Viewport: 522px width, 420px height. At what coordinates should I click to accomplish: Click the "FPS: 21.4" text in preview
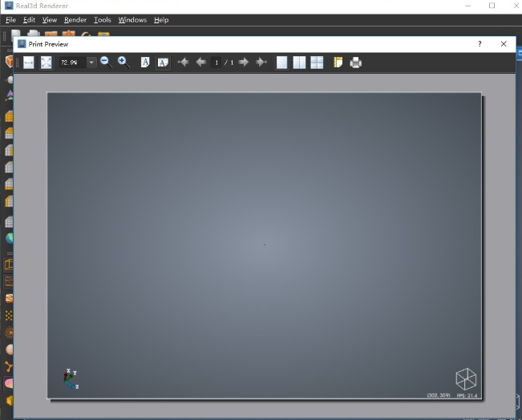(467, 396)
